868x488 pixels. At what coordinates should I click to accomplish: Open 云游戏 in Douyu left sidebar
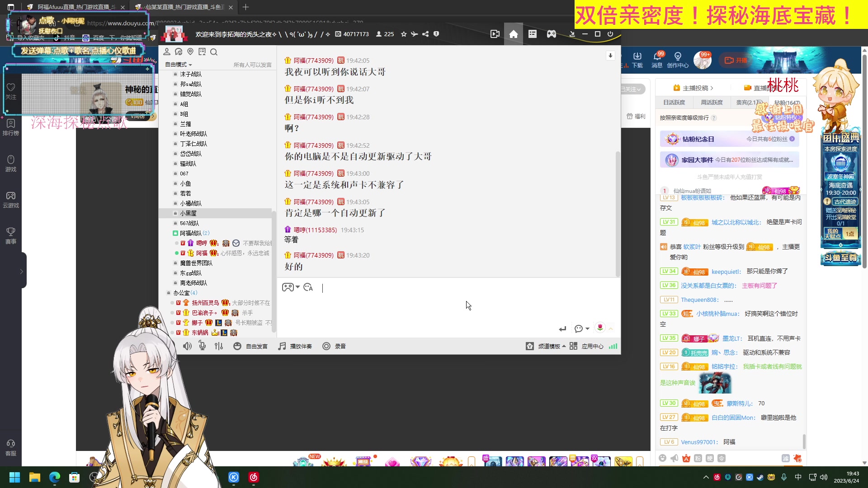click(x=11, y=200)
